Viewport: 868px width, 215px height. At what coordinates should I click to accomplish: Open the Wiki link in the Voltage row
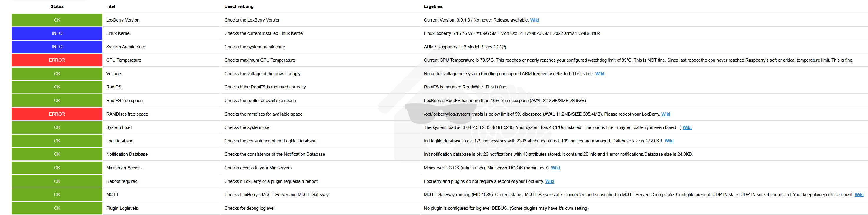(x=600, y=73)
